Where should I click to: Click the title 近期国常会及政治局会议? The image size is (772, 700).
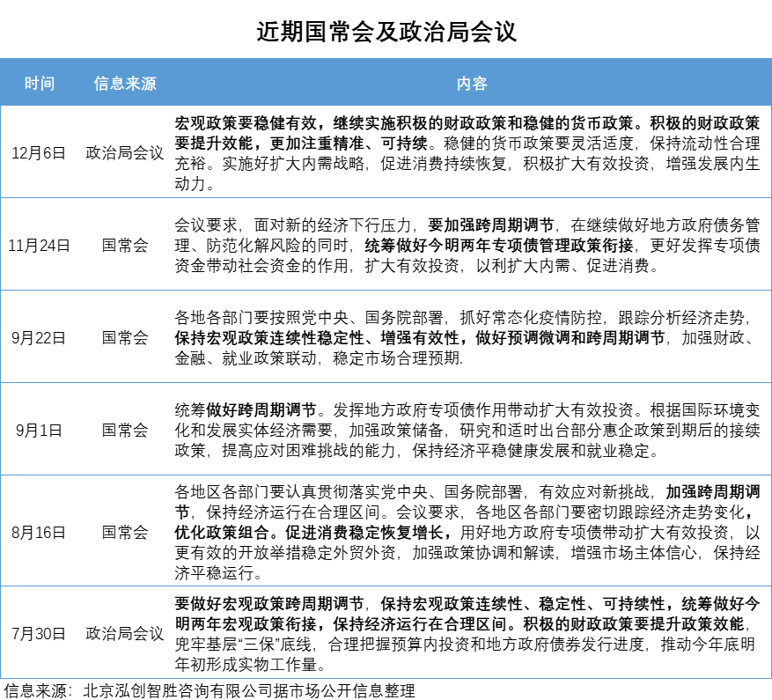[386, 33]
